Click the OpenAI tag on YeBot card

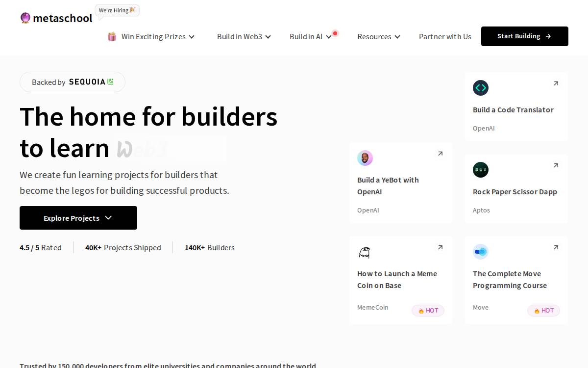[x=368, y=210]
